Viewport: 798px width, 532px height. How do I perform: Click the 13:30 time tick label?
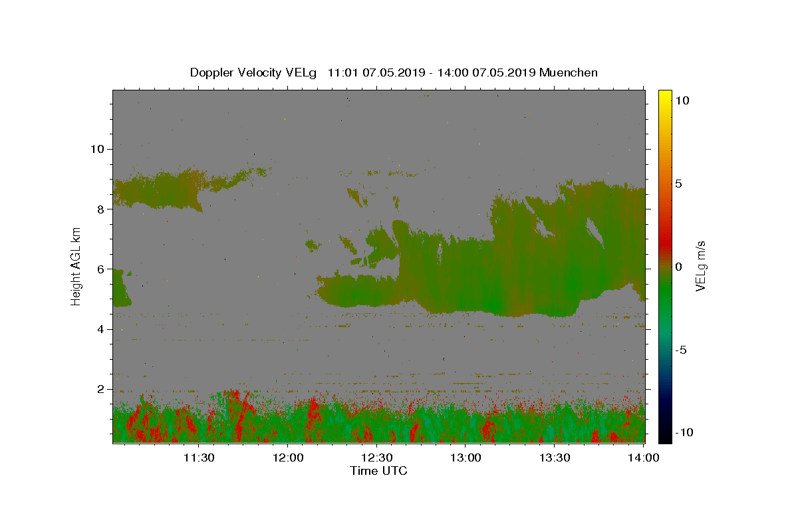tap(555, 458)
